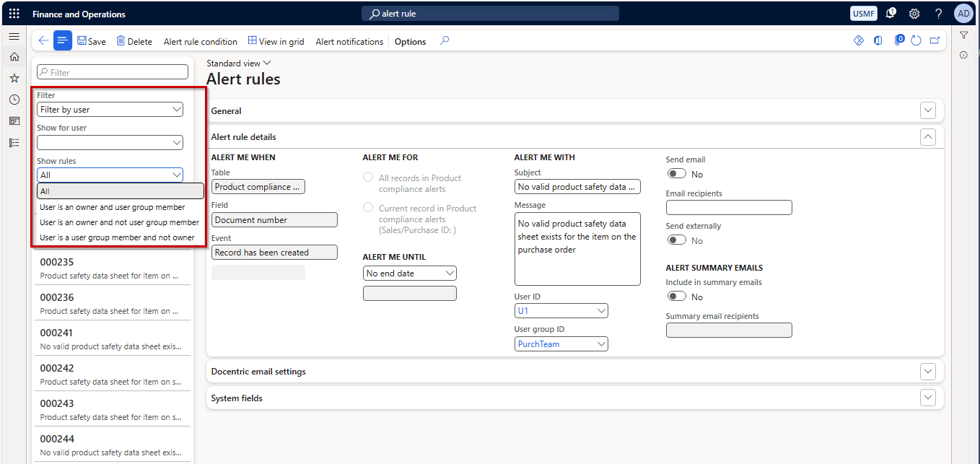Viewport: 980px width, 464px height.
Task: Open in Microsoft Office icon
Action: 878,41
